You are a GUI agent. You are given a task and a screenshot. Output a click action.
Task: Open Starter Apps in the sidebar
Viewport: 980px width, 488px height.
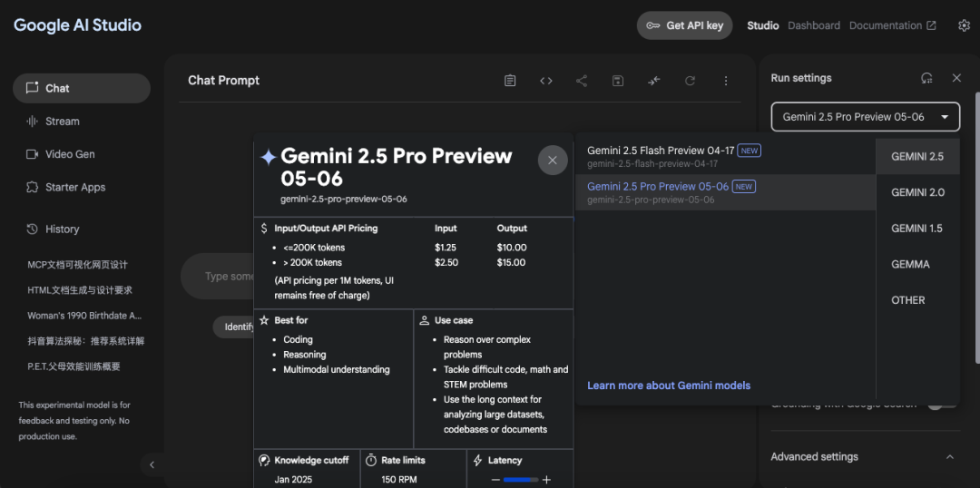[82, 188]
